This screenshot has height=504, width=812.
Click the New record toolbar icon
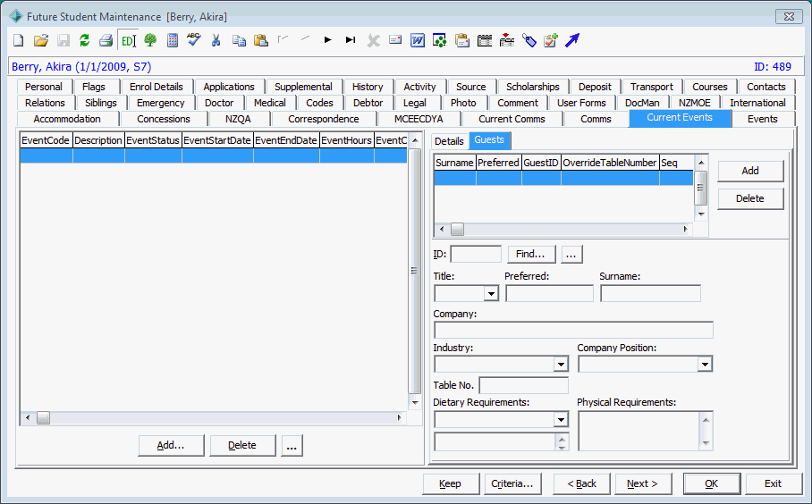(18, 40)
